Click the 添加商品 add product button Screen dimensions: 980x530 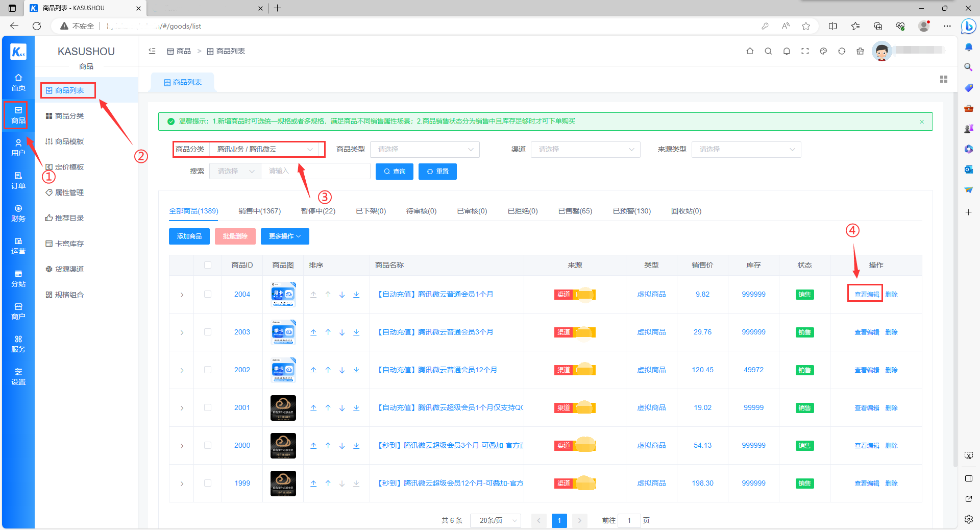click(x=189, y=236)
